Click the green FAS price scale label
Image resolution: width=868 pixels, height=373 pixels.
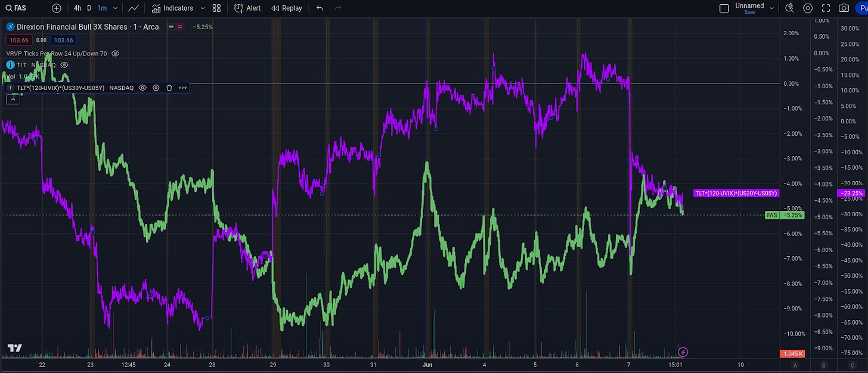coord(771,215)
